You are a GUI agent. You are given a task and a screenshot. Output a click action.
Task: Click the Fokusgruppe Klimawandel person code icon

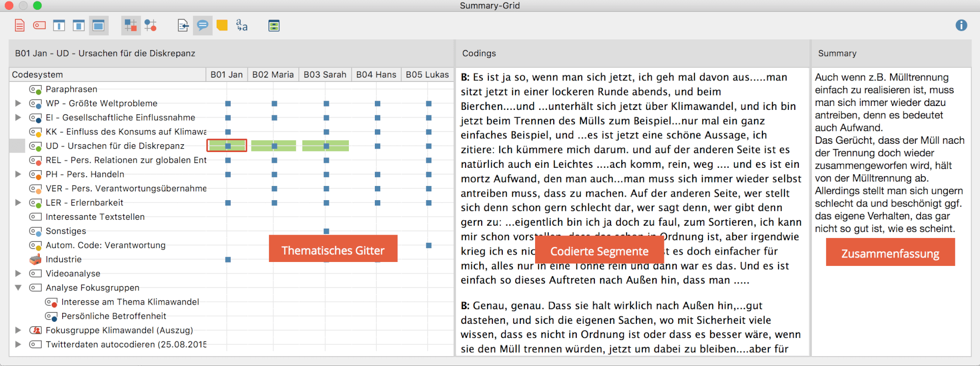click(35, 330)
